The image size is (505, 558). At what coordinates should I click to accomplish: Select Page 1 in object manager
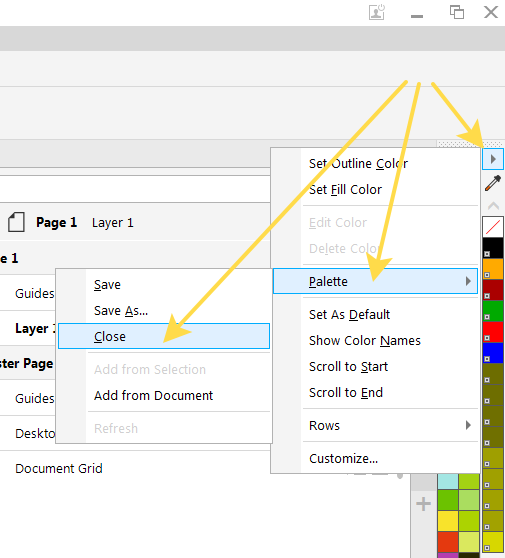tap(57, 222)
